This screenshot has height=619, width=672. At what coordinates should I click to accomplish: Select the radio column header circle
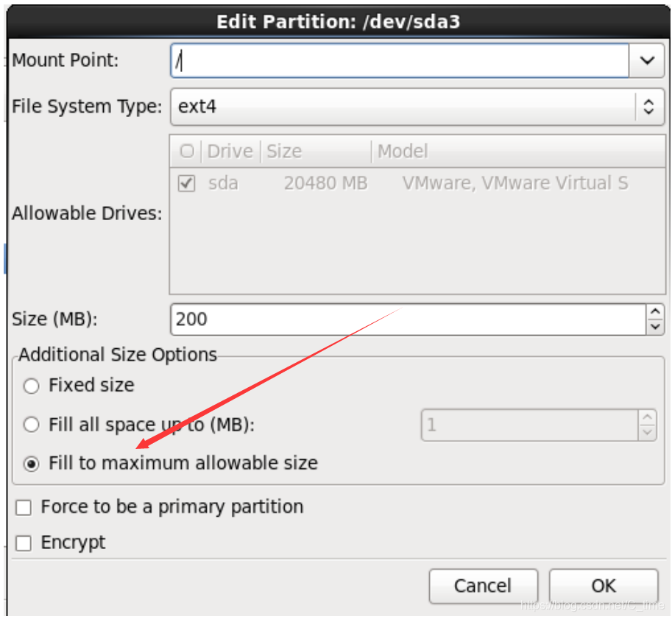pyautogui.click(x=187, y=152)
